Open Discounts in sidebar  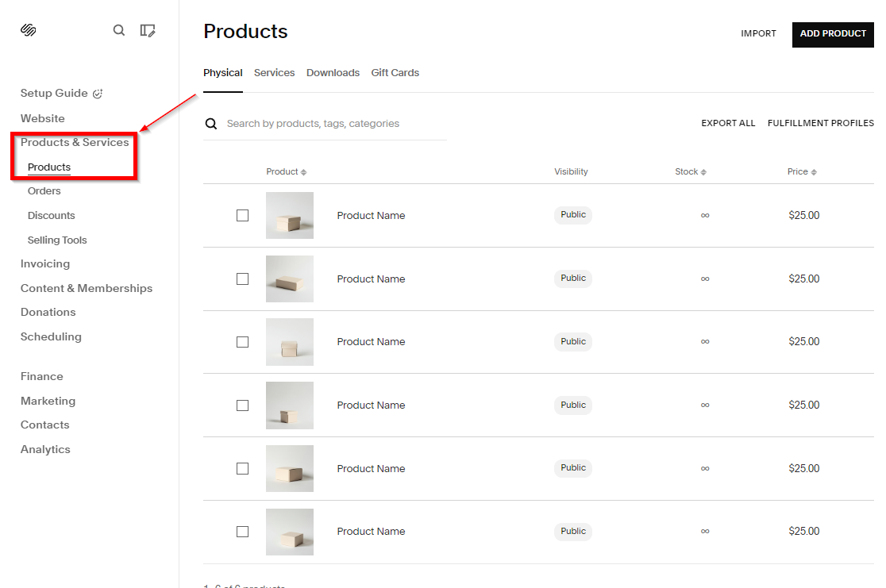coord(52,216)
